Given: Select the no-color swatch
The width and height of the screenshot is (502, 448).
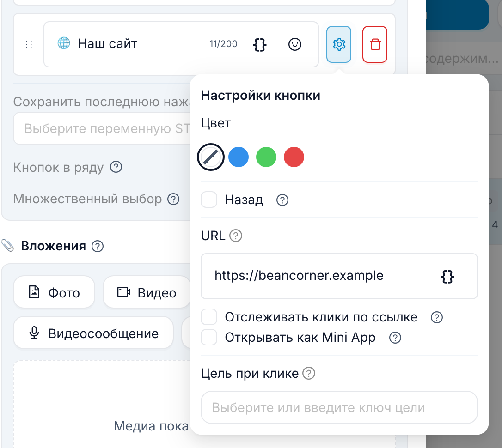Looking at the screenshot, I should (211, 157).
